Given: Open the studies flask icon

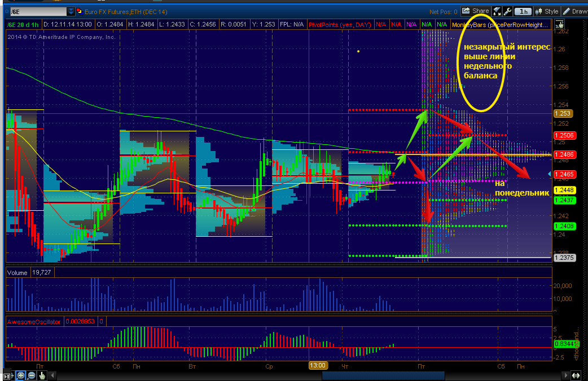Looking at the screenshot, I should 497,12.
